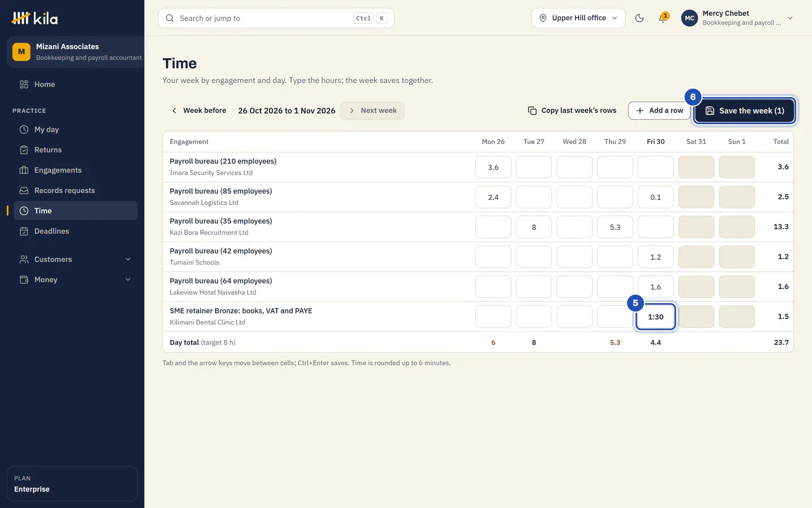The height and width of the screenshot is (508, 812).
Task: Open Deadlines in the sidebar
Action: tap(75, 231)
